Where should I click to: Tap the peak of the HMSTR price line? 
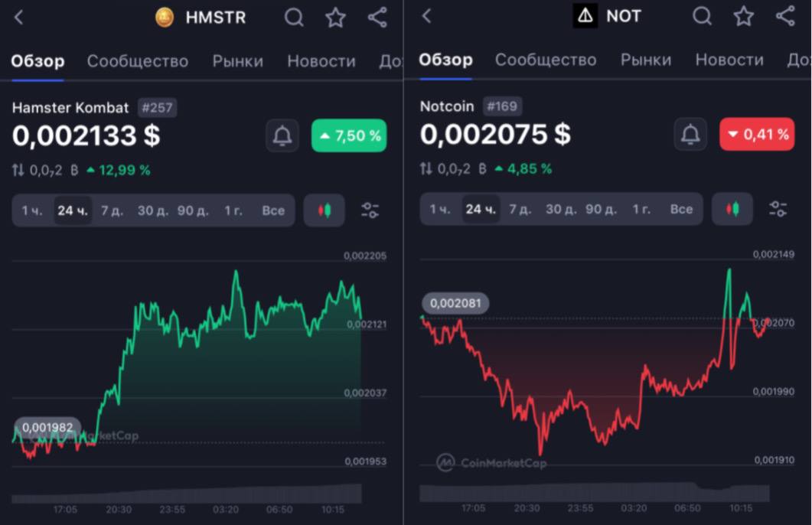(x=236, y=272)
